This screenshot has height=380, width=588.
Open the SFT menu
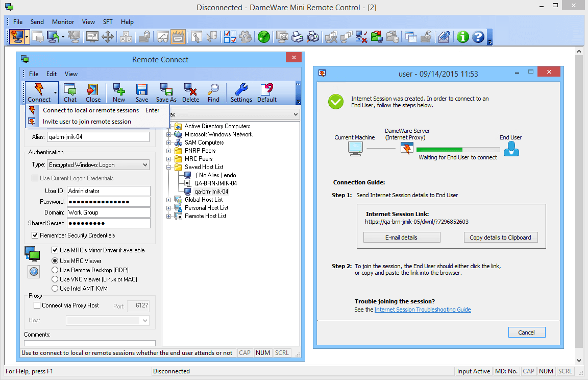[x=108, y=22]
